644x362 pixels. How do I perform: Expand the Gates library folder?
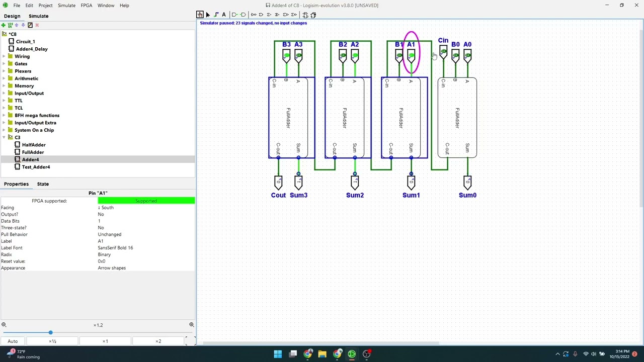[4, 64]
